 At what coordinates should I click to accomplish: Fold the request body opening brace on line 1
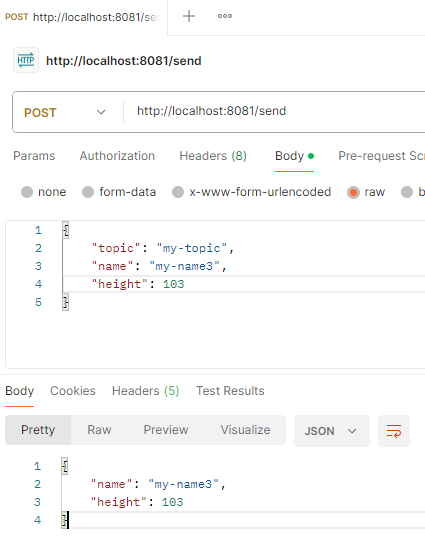coord(66,230)
